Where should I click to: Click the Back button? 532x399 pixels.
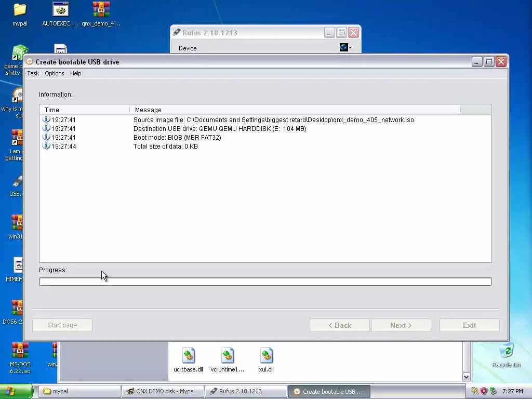340,325
